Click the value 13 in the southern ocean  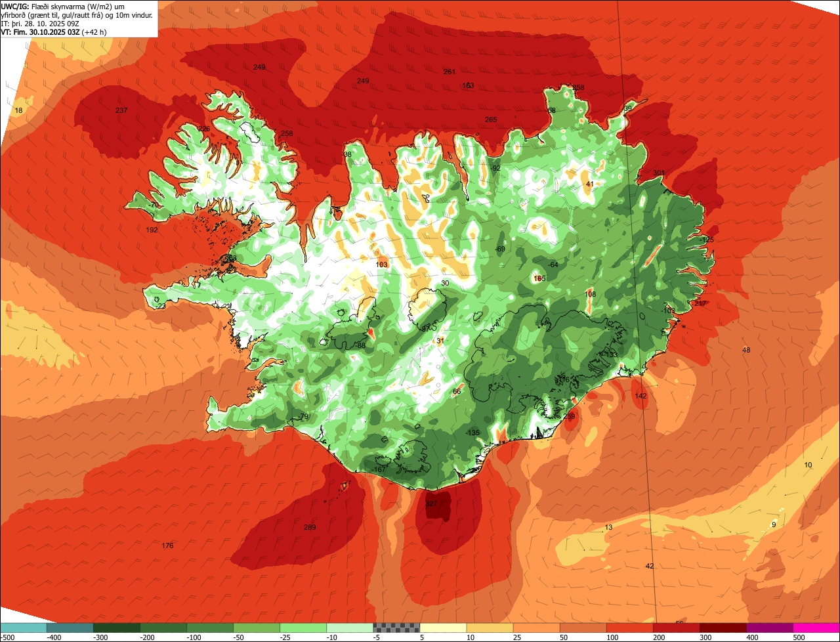[x=608, y=527]
